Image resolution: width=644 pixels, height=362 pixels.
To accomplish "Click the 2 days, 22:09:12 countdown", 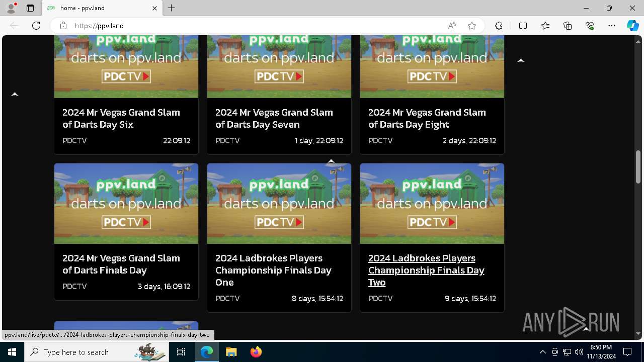I will pyautogui.click(x=469, y=141).
